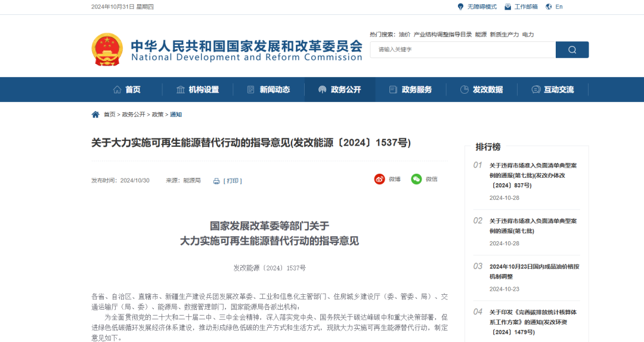Click the home icon in navigation bar

(x=117, y=90)
